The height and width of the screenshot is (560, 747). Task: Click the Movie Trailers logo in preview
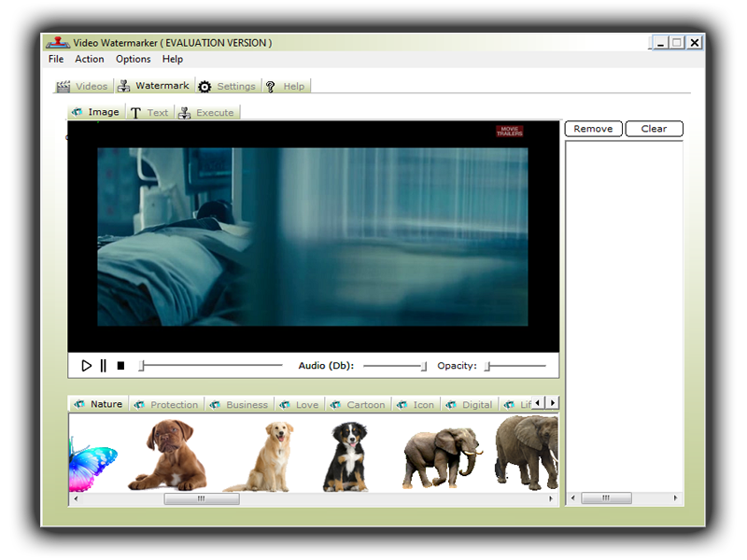(509, 132)
